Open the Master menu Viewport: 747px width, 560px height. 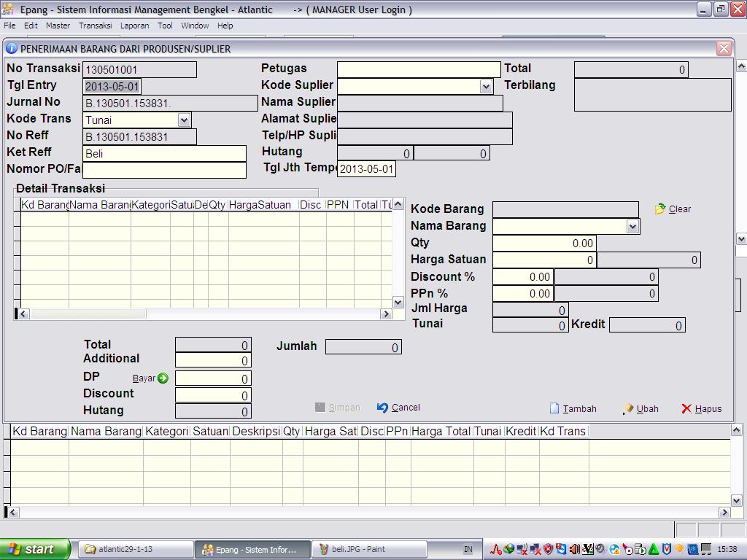pyautogui.click(x=58, y=26)
